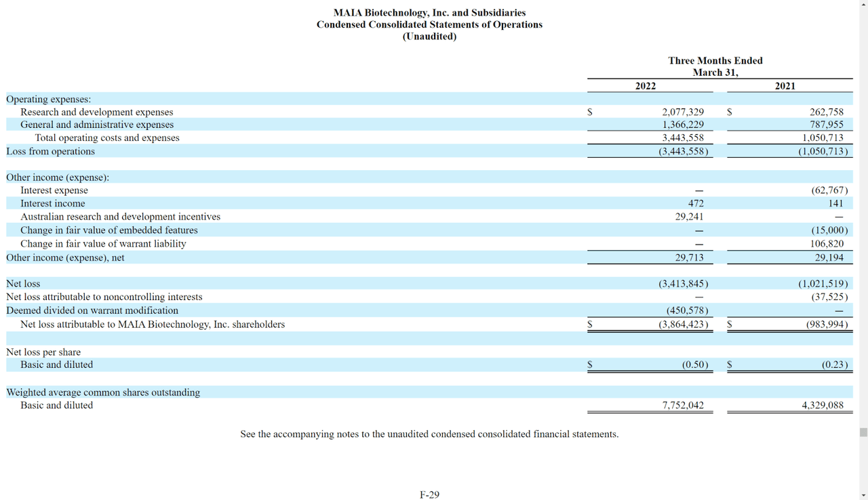This screenshot has width=868, height=500.
Task: Click 'Net loss attributable to noncontrolling interests'
Action: pos(104,297)
